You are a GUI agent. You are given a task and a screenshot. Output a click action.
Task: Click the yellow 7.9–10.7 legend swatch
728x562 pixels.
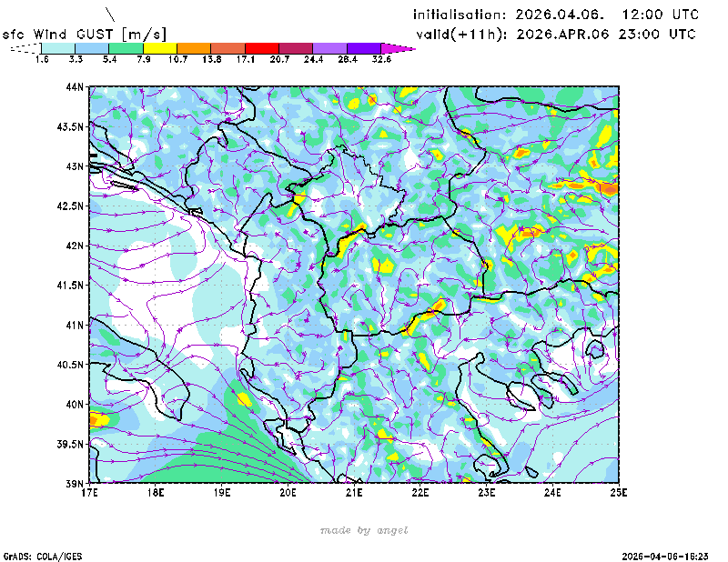click(159, 48)
